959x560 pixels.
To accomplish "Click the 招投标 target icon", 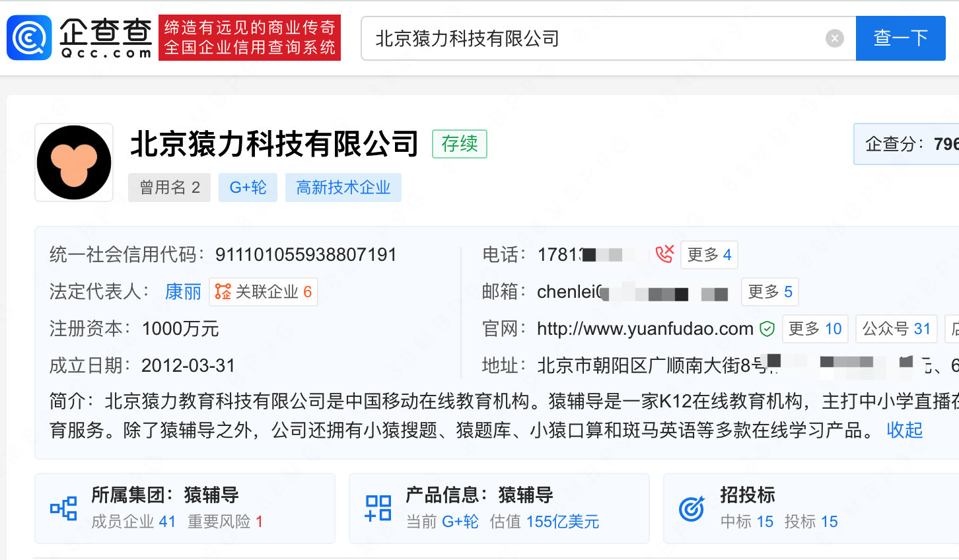I will [x=692, y=508].
